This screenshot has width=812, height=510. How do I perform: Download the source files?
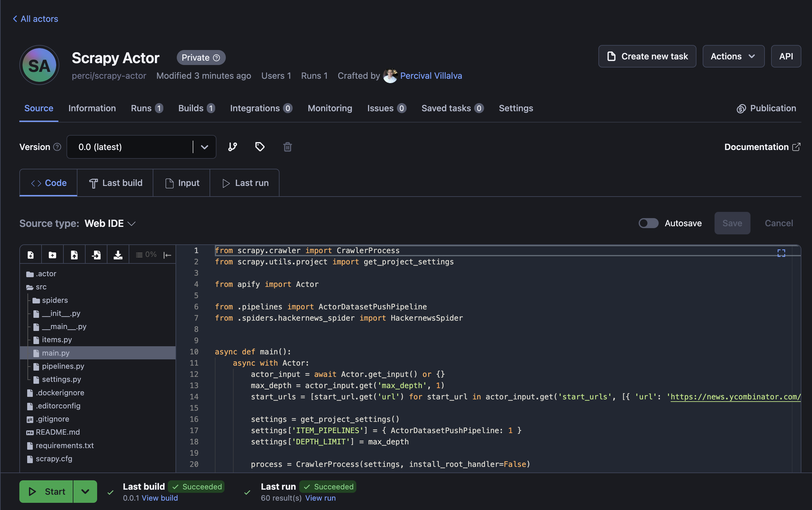[x=118, y=254]
